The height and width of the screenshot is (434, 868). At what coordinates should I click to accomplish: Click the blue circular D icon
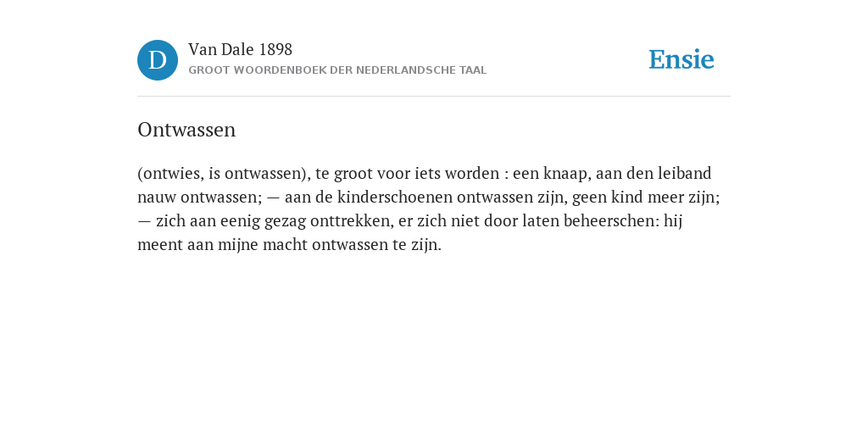[158, 60]
